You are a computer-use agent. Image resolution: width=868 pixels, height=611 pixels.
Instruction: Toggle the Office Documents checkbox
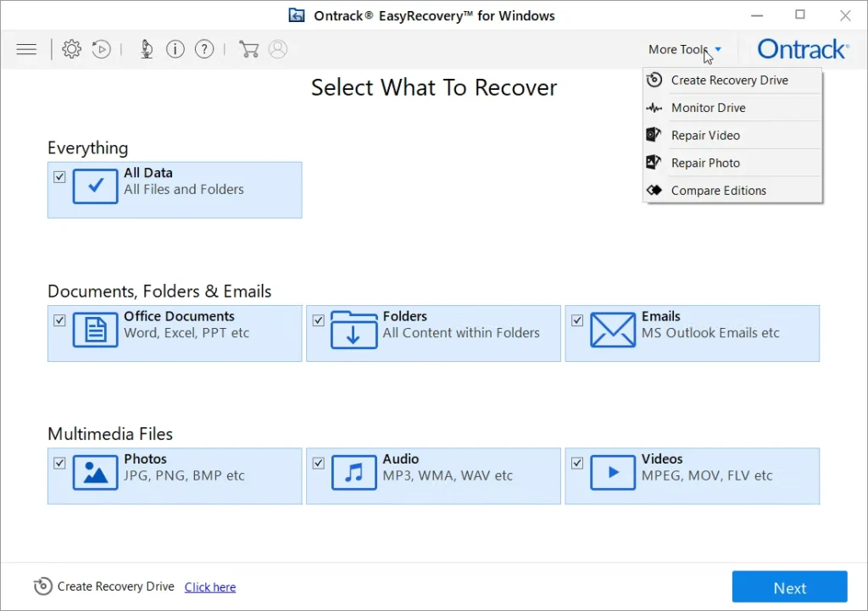(59, 320)
